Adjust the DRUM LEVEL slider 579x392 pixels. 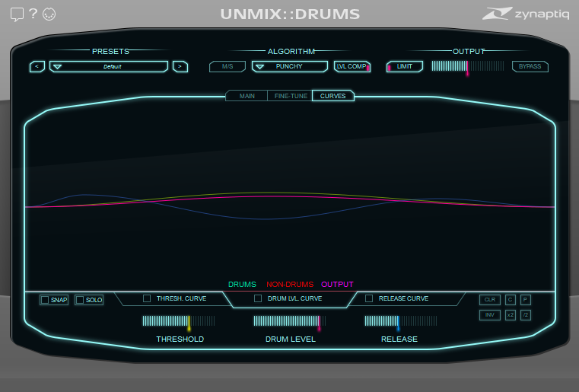click(289, 321)
